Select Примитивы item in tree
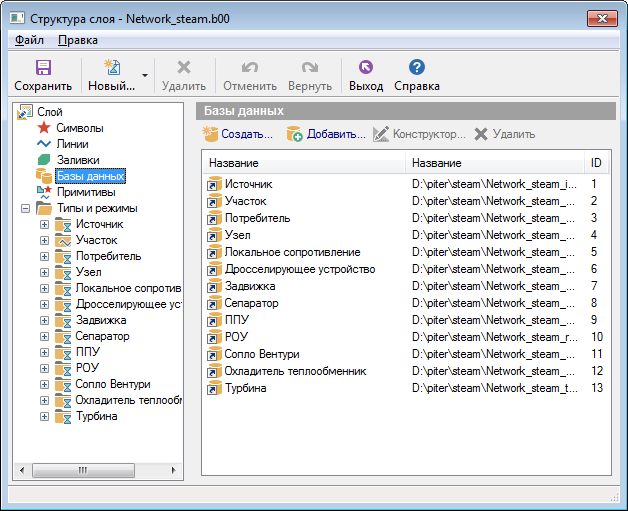The width and height of the screenshot is (628, 511). (x=85, y=192)
